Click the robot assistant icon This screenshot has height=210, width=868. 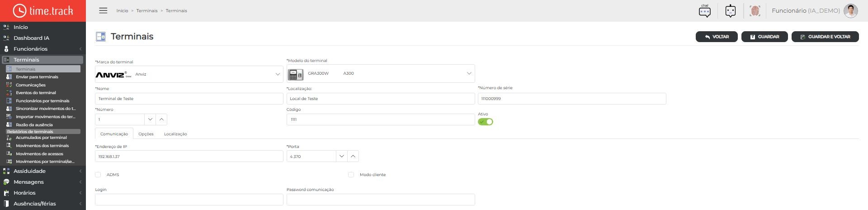[x=731, y=11]
